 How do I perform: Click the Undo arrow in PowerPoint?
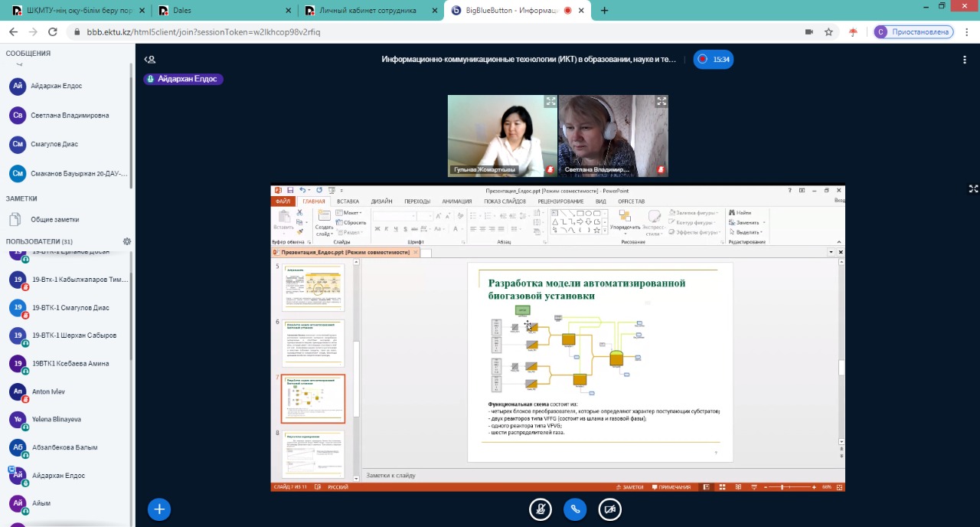(302, 190)
